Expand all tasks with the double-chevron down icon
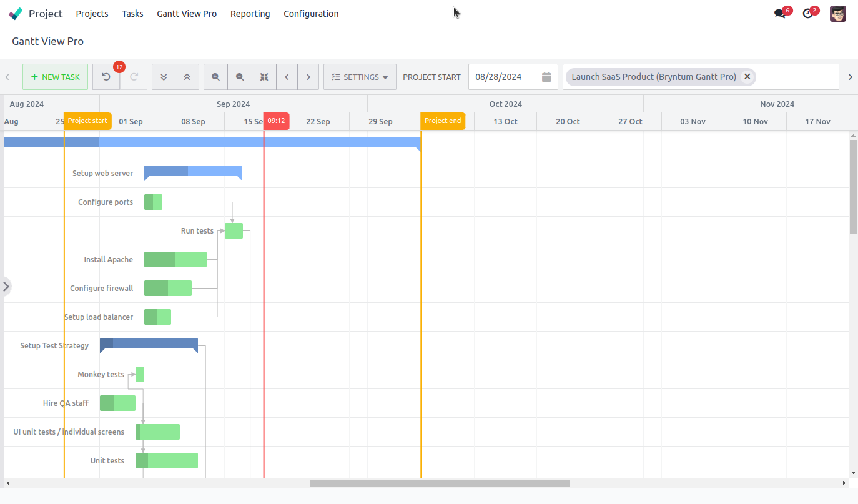The width and height of the screenshot is (858, 504). coord(164,76)
